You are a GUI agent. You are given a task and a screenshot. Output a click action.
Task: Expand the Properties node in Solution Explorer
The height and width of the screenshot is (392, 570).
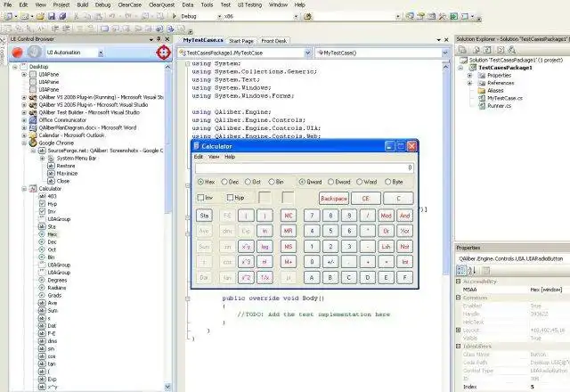[469, 76]
